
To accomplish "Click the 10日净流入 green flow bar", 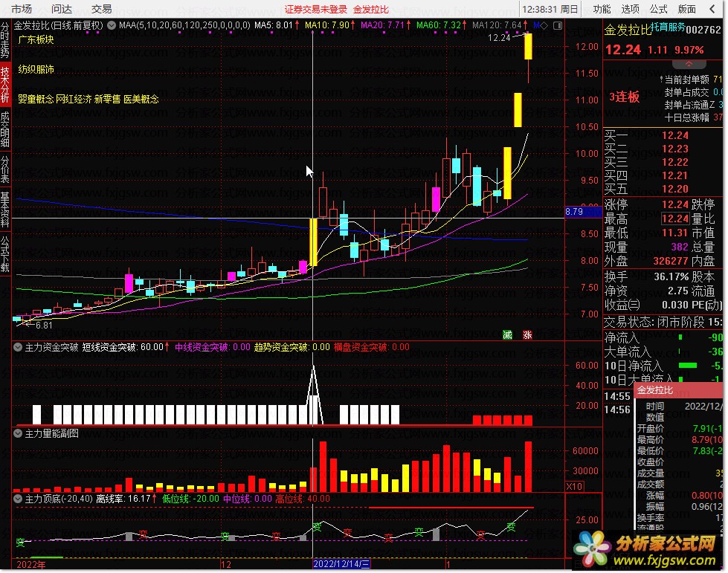I will point(688,366).
